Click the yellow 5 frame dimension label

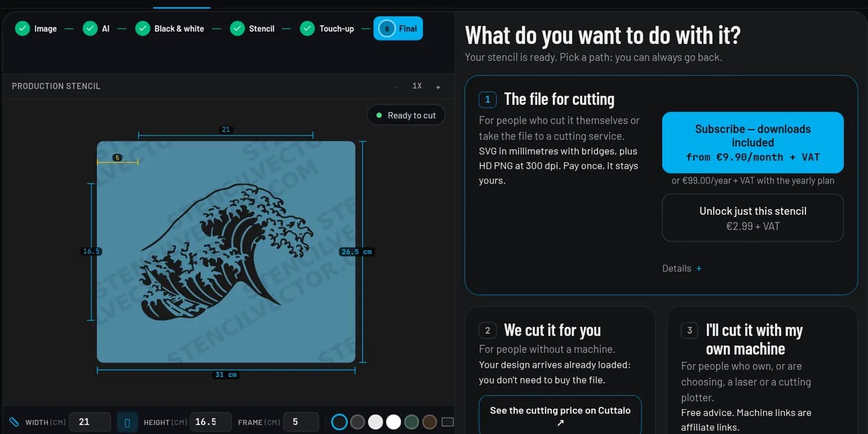(118, 157)
